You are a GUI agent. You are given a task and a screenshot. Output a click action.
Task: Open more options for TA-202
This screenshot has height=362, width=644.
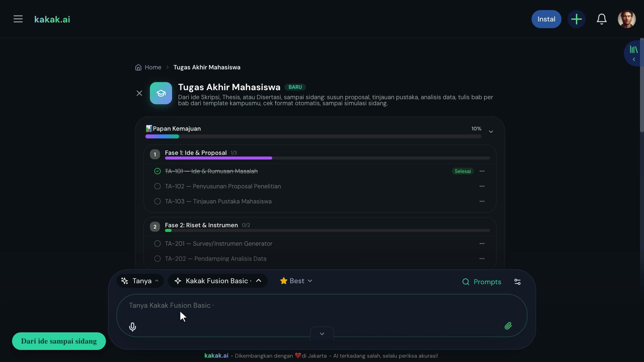click(x=482, y=259)
